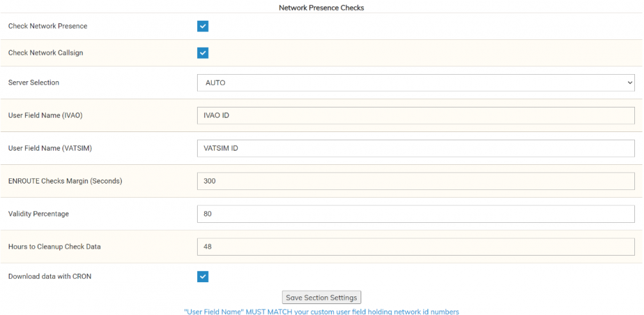Image resolution: width=644 pixels, height=315 pixels.
Task: Toggle the Check Network Callsign checkbox
Action: click(203, 53)
